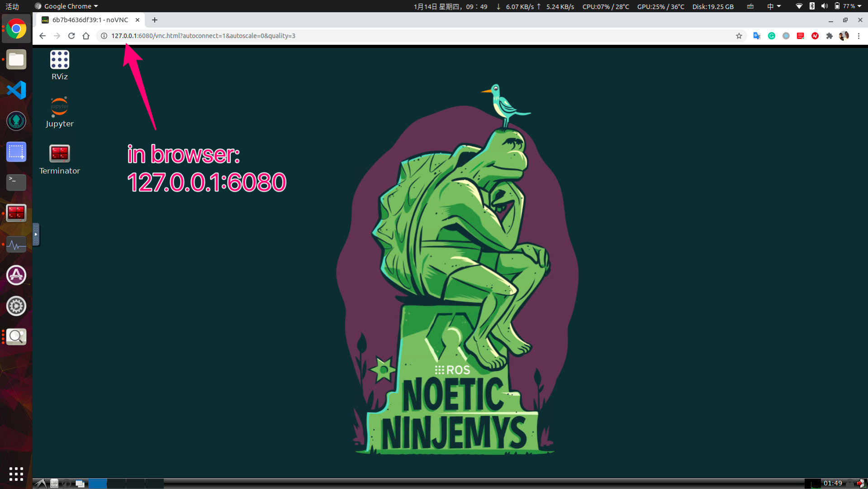Close the noVNC tab

point(138,20)
